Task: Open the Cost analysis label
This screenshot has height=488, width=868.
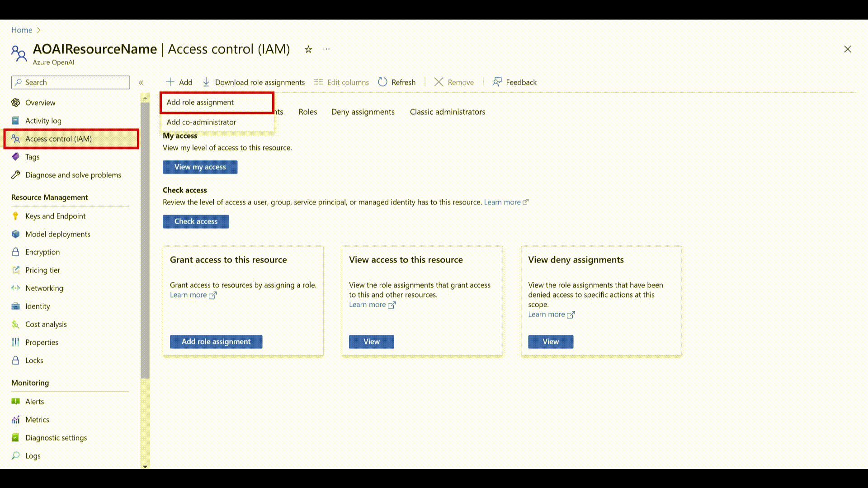Action: (x=46, y=324)
